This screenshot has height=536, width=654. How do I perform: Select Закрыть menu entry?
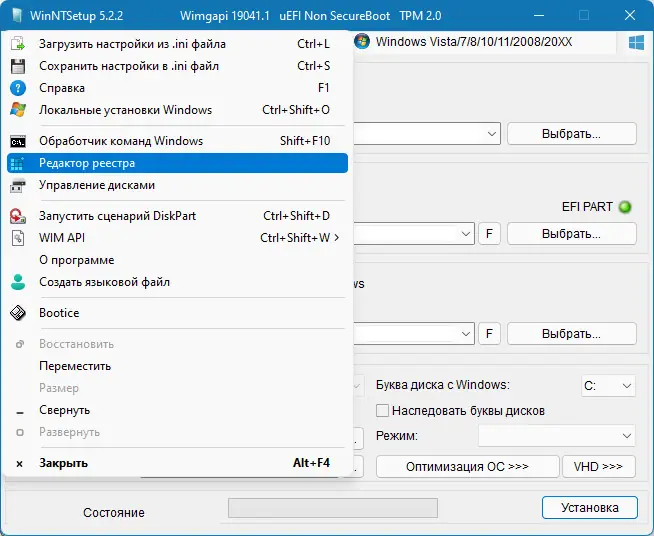(x=177, y=463)
